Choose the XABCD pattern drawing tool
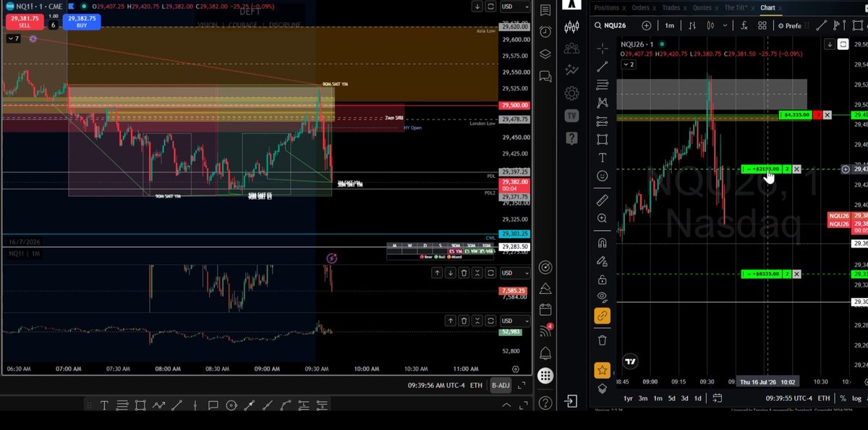This screenshot has width=868, height=430. pyautogui.click(x=603, y=103)
